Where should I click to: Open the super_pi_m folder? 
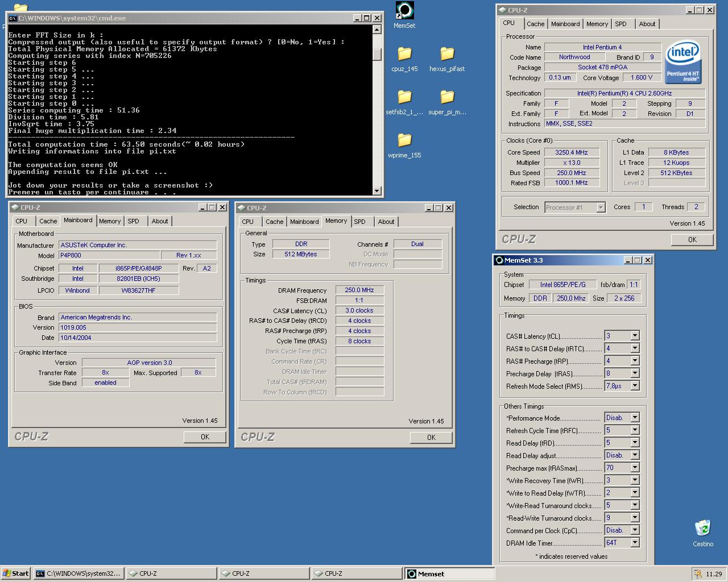[x=447, y=102]
